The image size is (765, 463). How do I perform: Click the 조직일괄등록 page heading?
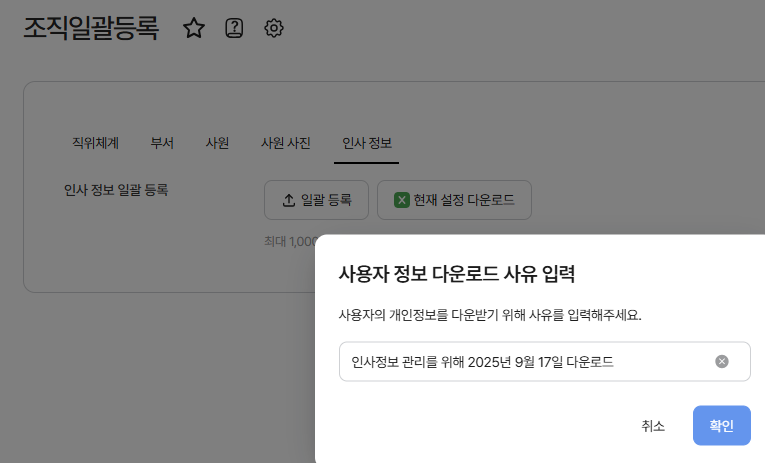click(x=91, y=28)
